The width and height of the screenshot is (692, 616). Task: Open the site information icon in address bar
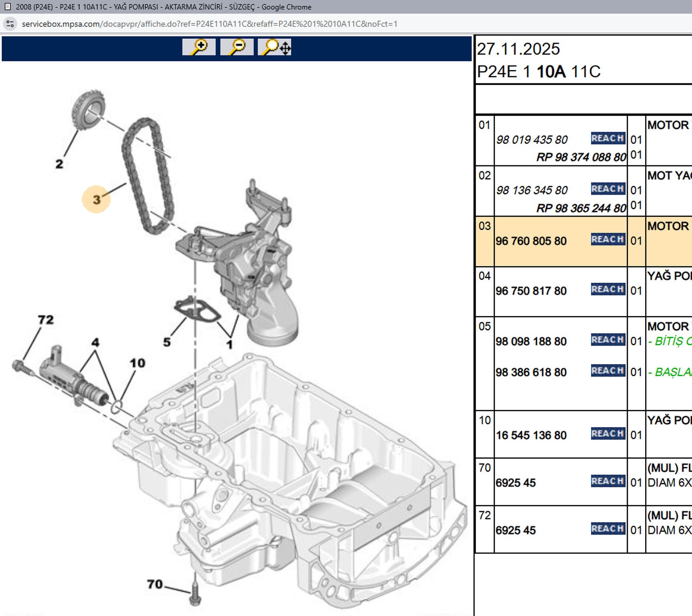[10, 24]
